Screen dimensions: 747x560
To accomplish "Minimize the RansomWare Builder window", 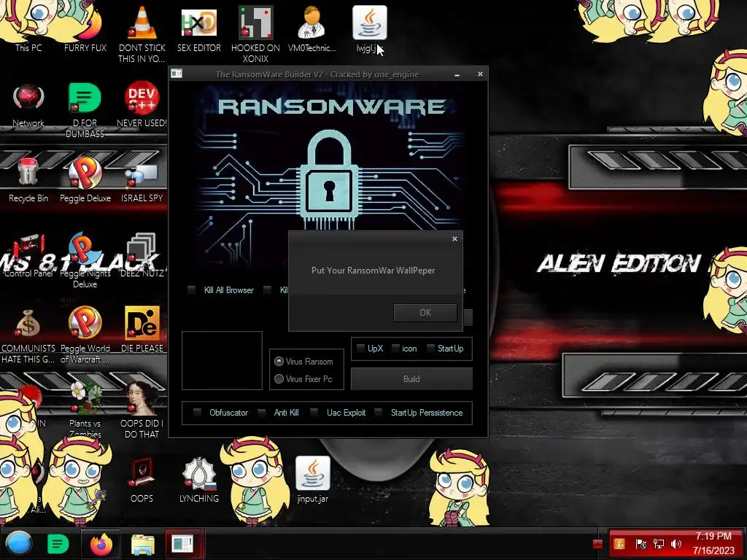I will tap(457, 74).
